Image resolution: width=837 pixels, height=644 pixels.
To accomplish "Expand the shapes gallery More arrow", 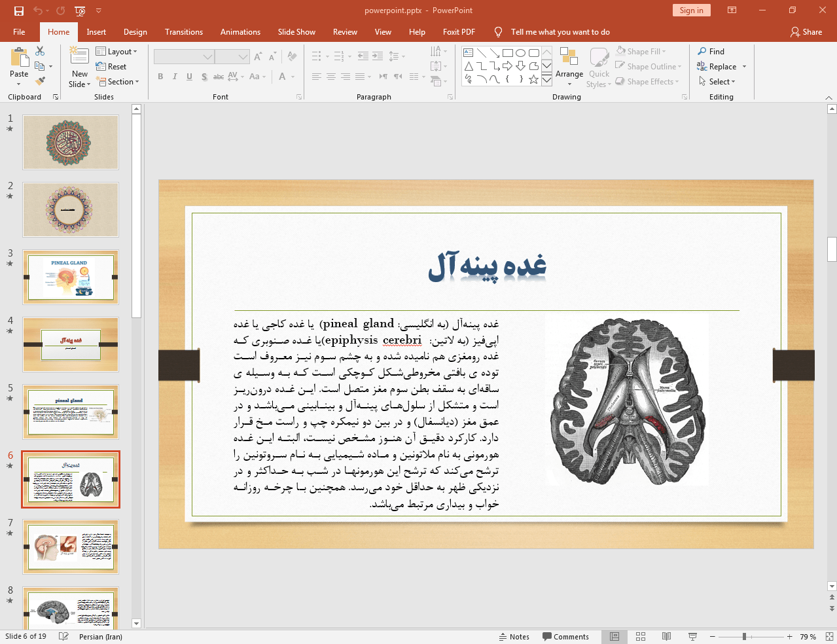I will click(546, 79).
